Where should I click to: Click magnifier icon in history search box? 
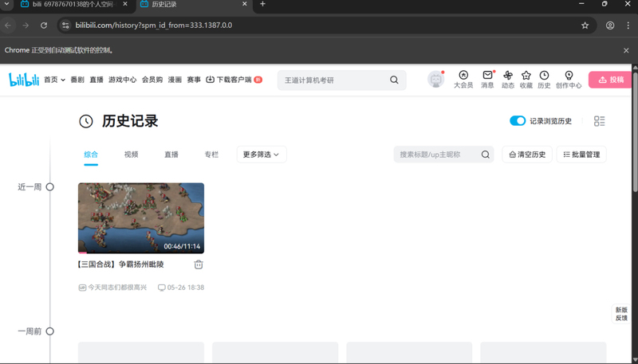coord(485,155)
